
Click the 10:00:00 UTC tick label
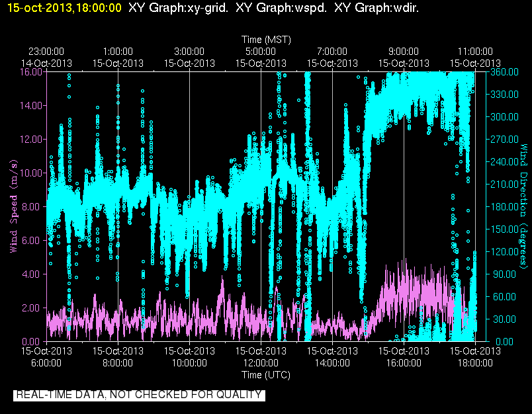pyautogui.click(x=189, y=363)
